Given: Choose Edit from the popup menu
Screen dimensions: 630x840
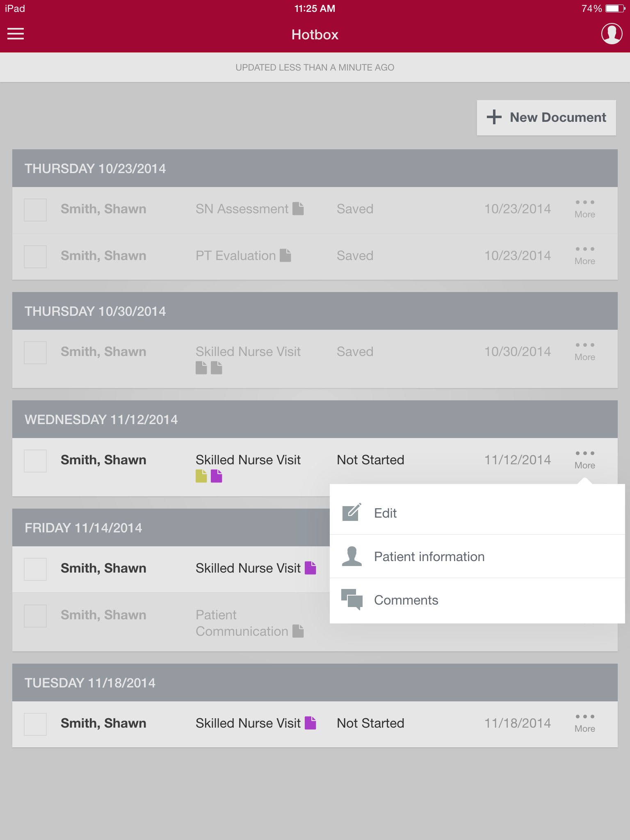Looking at the screenshot, I should [x=477, y=513].
